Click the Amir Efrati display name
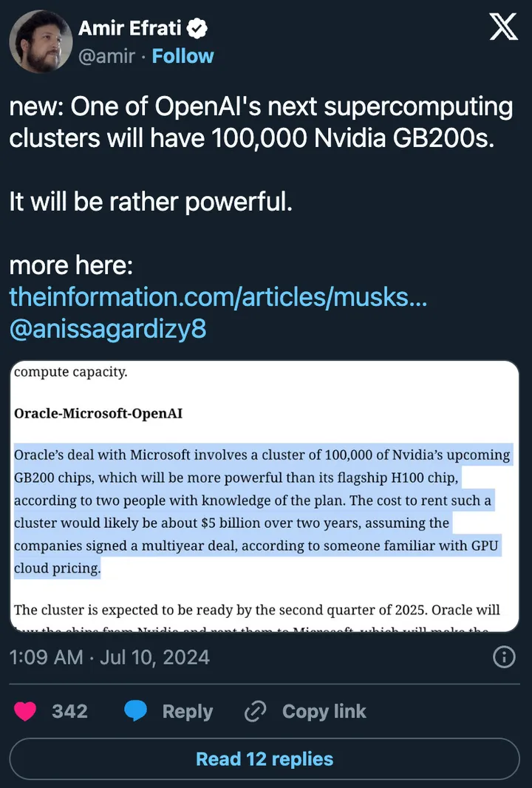Screen dimensions: 532x788 tap(129, 30)
